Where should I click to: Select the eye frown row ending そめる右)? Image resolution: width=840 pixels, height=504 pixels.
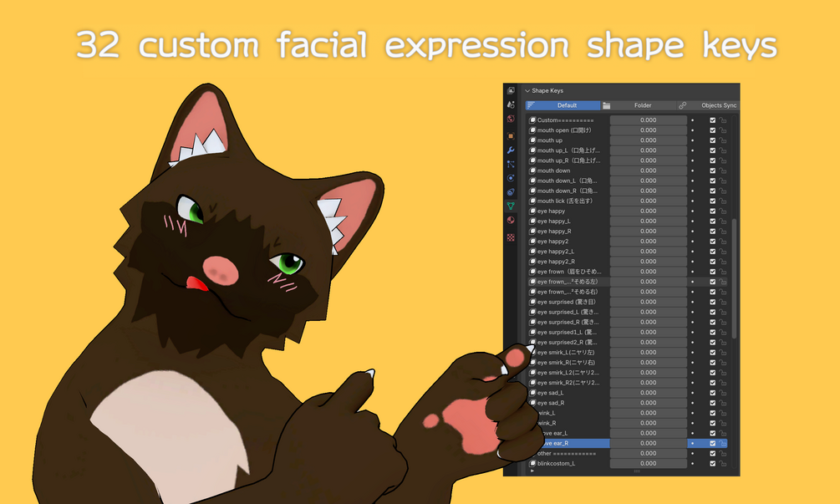pyautogui.click(x=568, y=292)
